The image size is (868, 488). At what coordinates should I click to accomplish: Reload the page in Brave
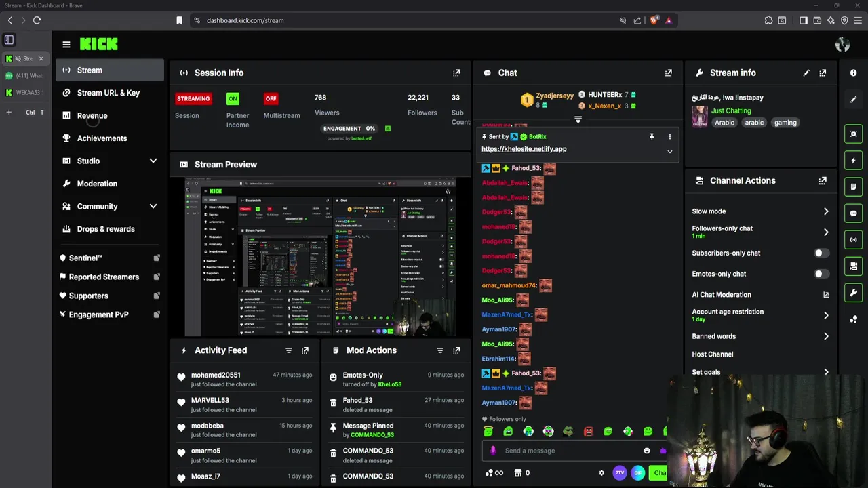coord(37,20)
